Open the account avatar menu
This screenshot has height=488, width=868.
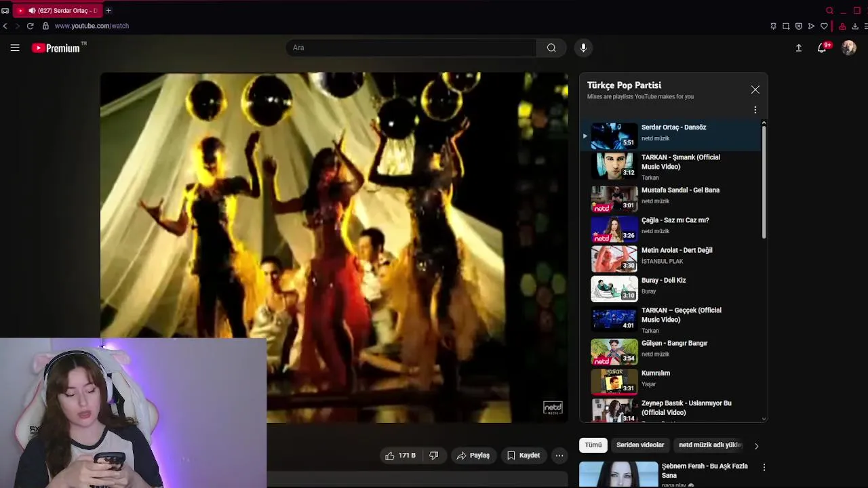coord(849,48)
